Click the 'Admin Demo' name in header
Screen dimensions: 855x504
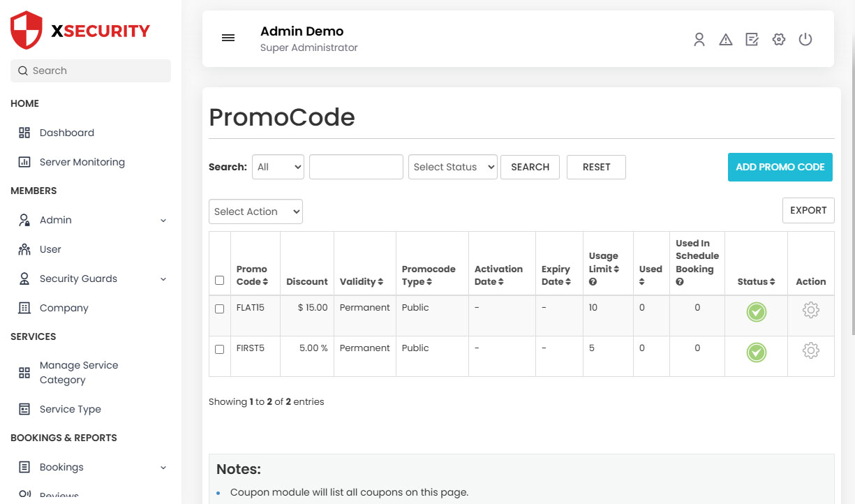point(302,31)
